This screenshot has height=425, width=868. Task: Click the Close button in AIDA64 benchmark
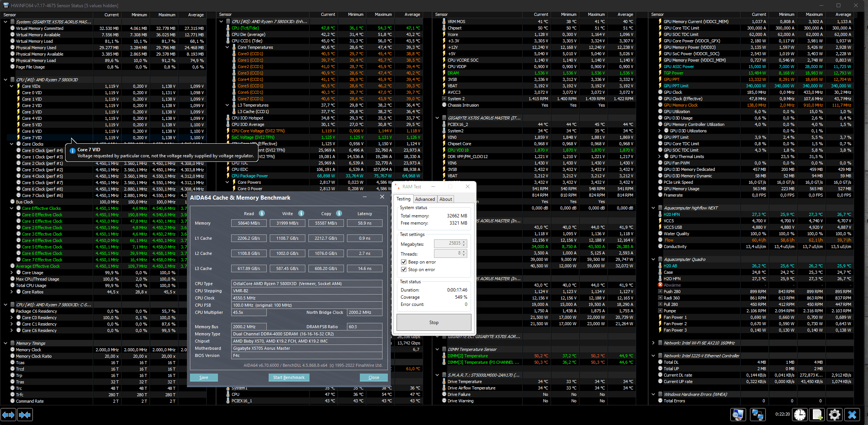coord(373,377)
